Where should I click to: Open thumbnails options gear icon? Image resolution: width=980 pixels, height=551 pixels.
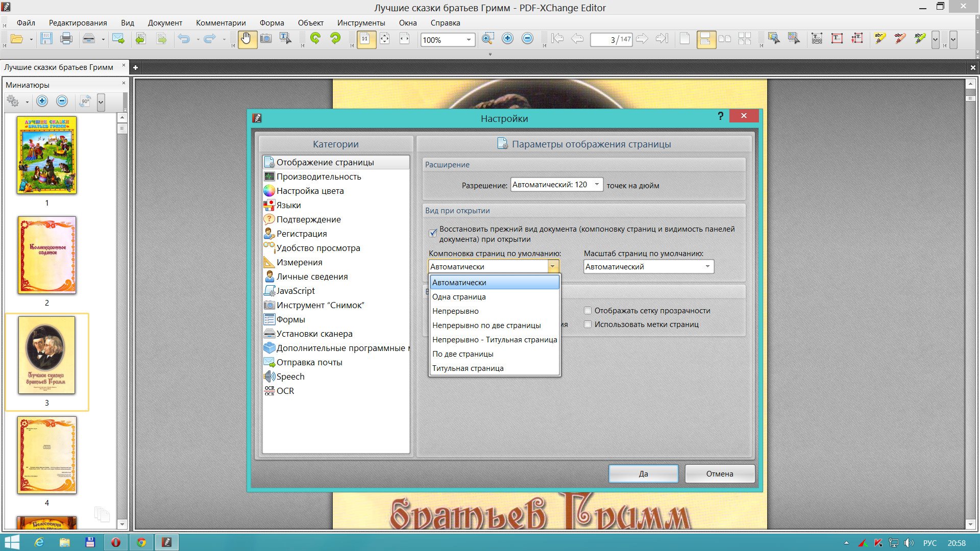pos(14,102)
